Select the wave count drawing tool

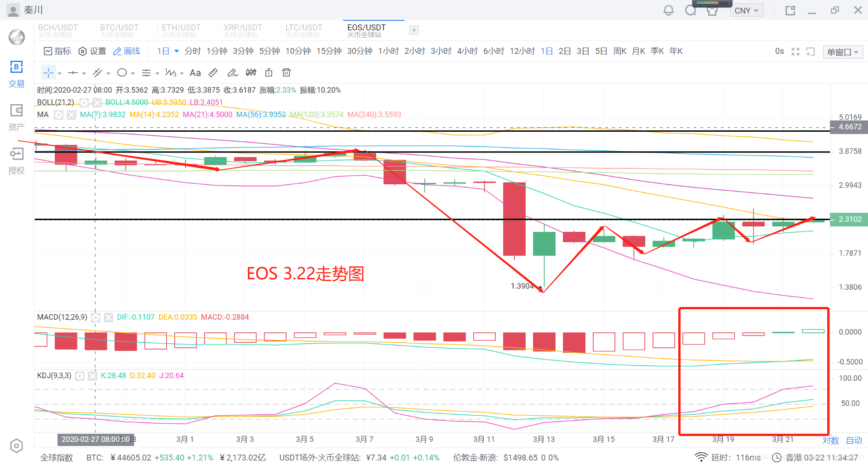[171, 72]
